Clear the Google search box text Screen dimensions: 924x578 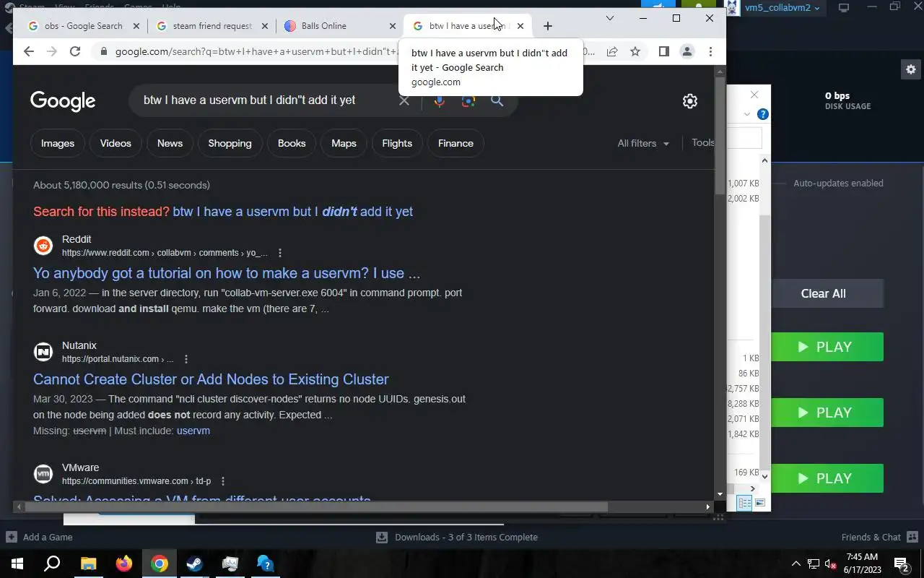coord(404,100)
